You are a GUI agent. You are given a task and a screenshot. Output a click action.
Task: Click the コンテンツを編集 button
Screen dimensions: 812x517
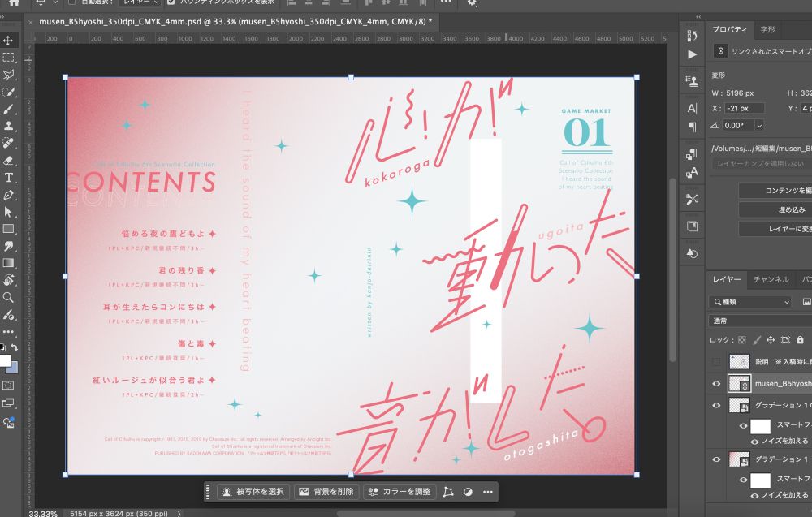pos(775,191)
